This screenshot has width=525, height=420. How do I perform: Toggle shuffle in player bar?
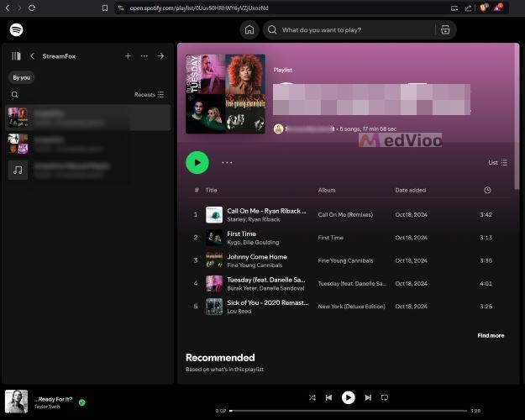(x=312, y=397)
